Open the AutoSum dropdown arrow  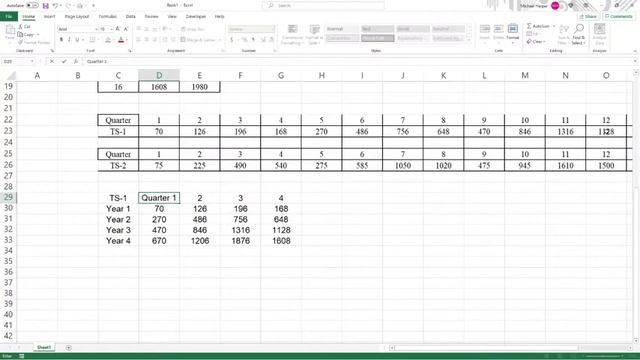(x=554, y=26)
